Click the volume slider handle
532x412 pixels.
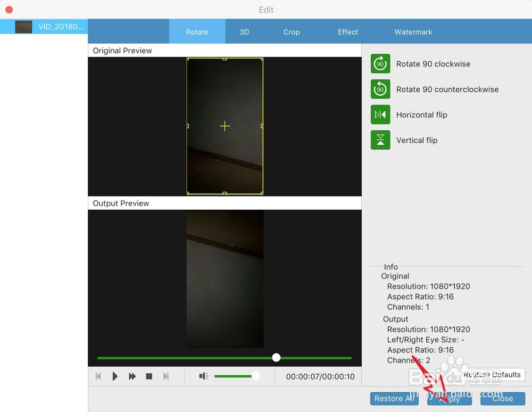click(255, 376)
